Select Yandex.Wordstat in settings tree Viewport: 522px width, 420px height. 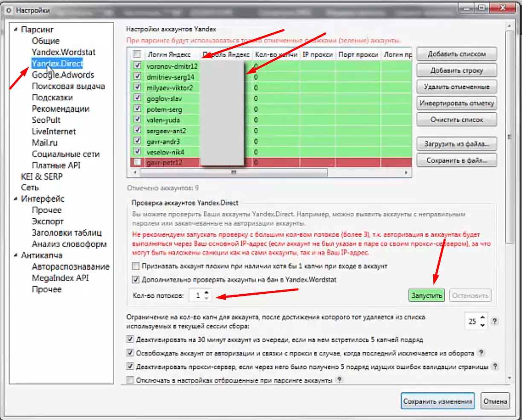point(64,52)
